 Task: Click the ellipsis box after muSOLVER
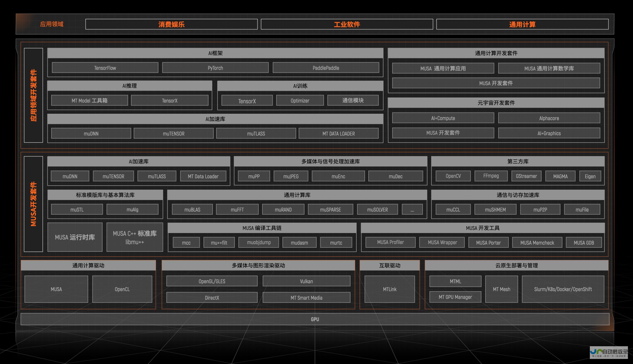[412, 209]
